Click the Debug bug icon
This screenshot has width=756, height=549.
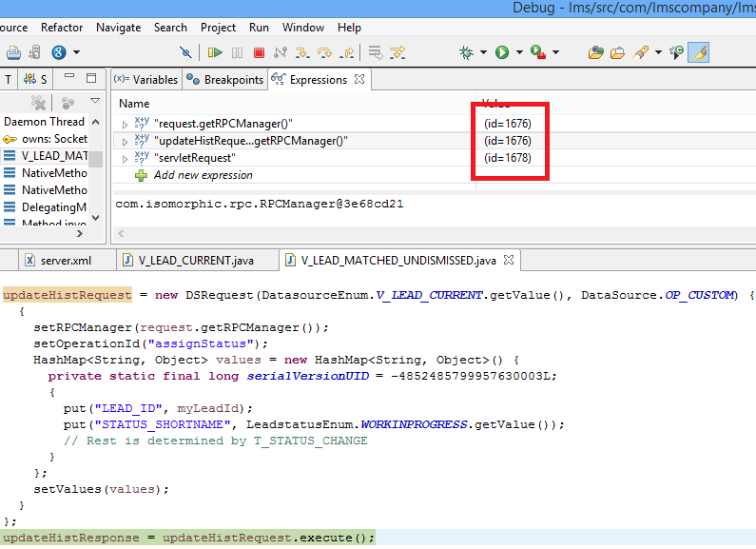[x=466, y=52]
